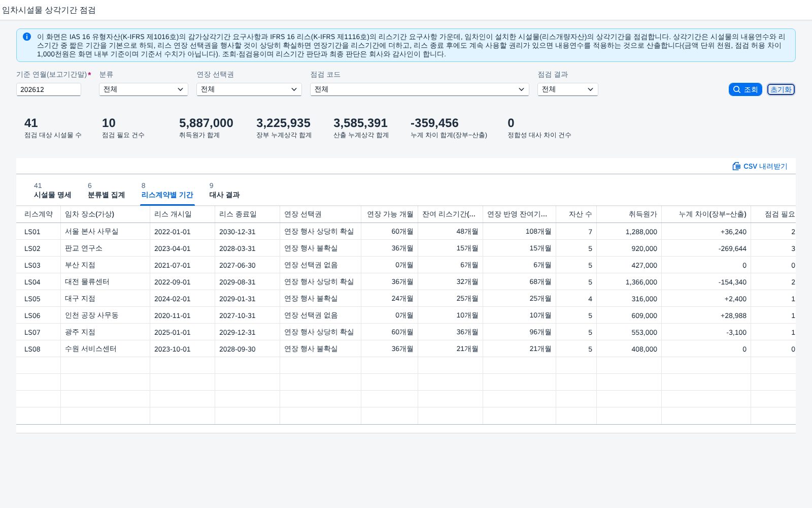Viewport: 812px width, 508px height.
Task: Open the 분류 dropdown
Action: [x=143, y=89]
